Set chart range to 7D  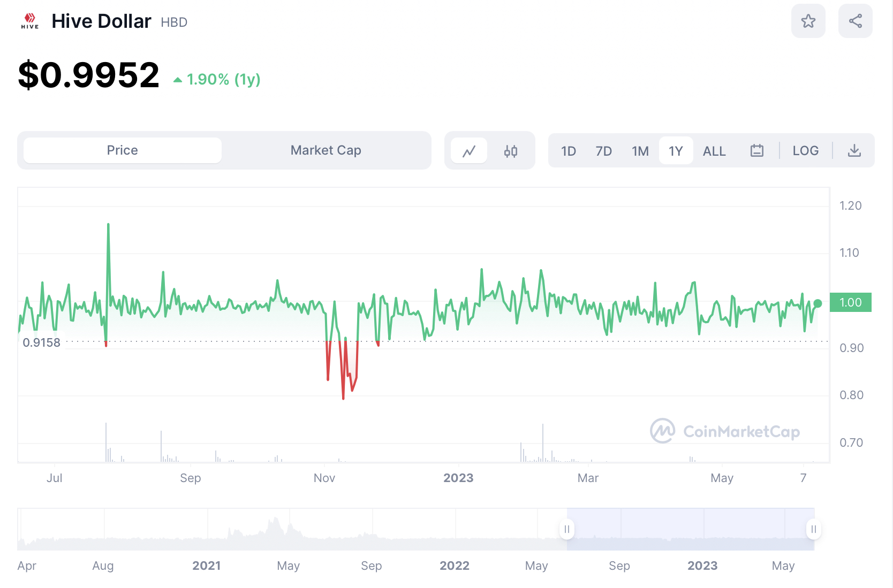pyautogui.click(x=604, y=151)
